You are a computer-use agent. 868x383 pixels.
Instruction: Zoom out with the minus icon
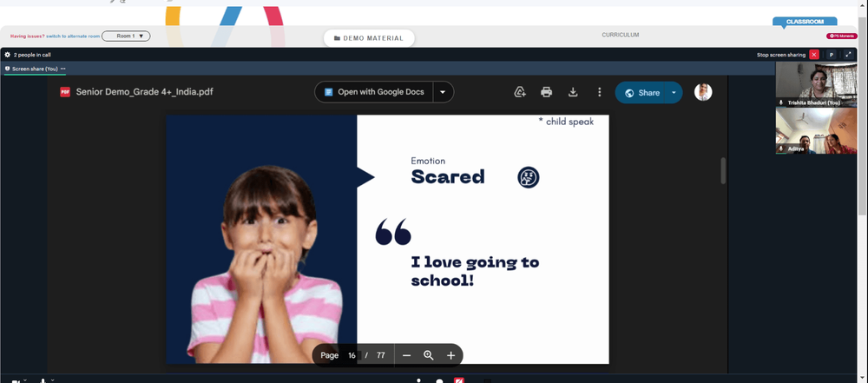(407, 355)
